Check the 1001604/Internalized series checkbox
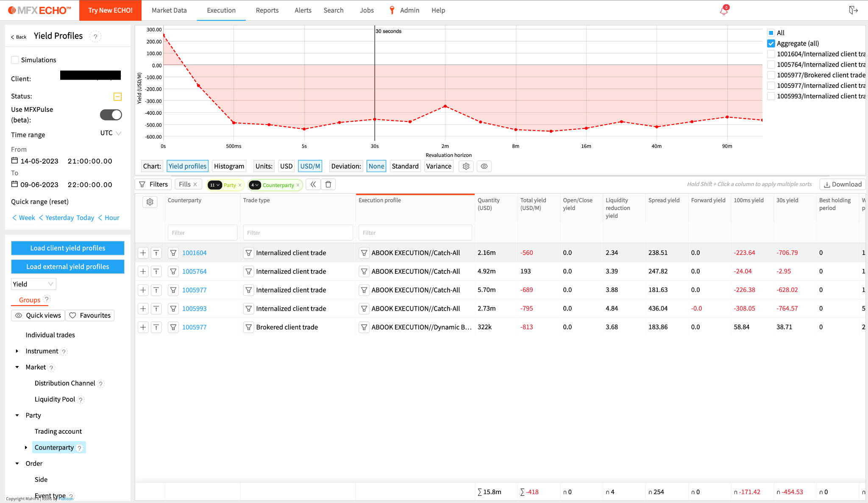The height and width of the screenshot is (503, 868). [771, 54]
